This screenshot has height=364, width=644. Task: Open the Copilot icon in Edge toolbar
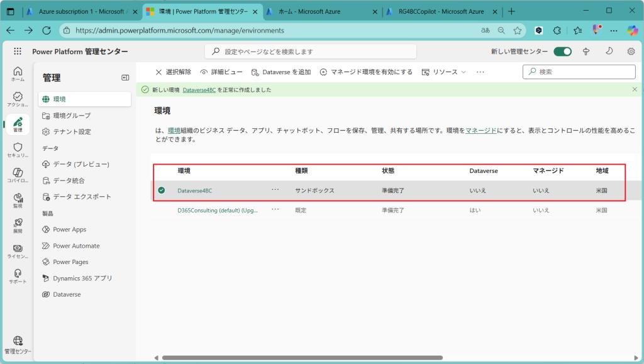(633, 30)
